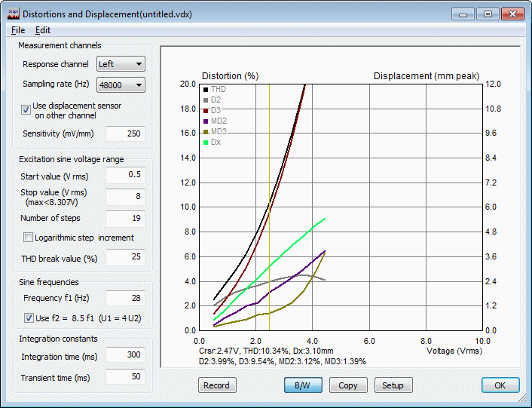Image resolution: width=532 pixels, height=408 pixels.
Task: Toggle Logarithmic step increment checkbox
Action: click(29, 238)
